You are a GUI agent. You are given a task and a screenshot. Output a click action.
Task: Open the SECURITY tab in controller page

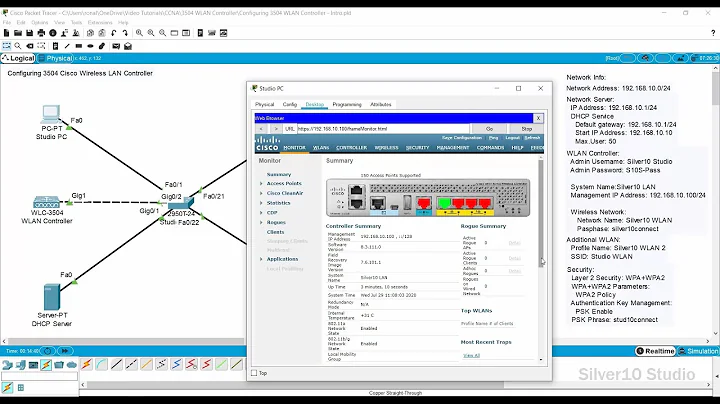coord(417,147)
